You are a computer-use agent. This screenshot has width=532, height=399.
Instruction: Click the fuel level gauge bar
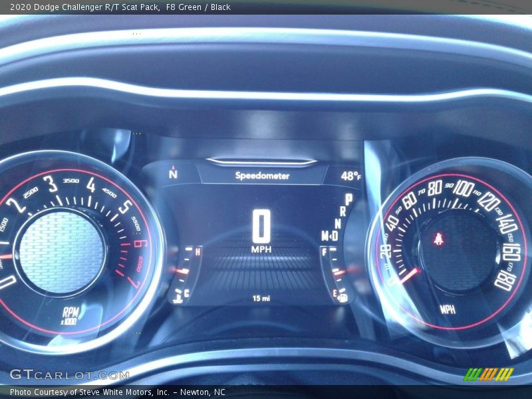336,272
